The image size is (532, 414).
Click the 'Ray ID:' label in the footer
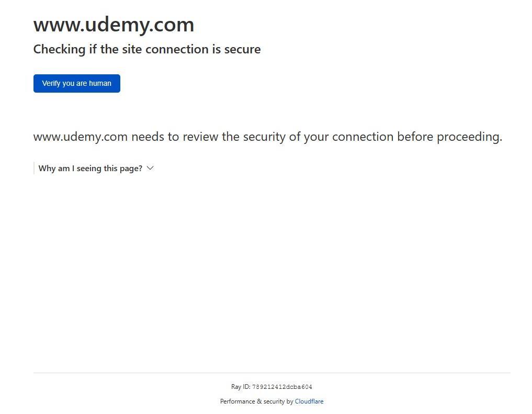[x=241, y=387]
